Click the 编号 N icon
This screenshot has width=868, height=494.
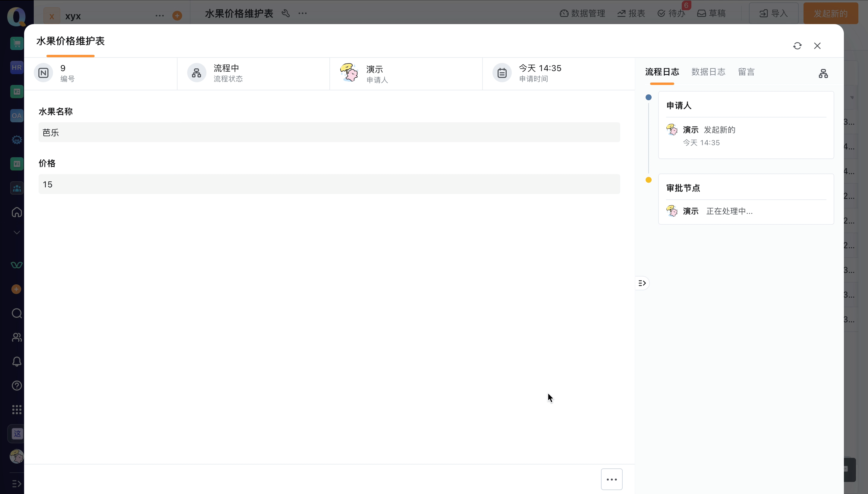click(43, 73)
